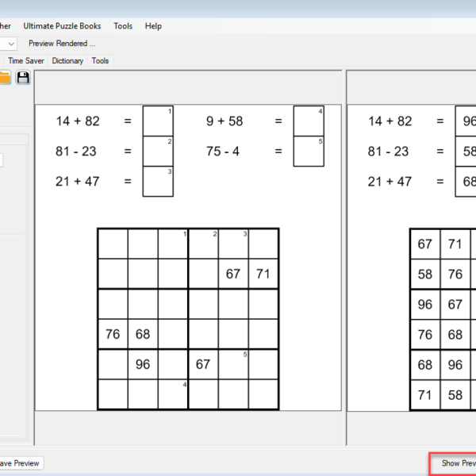The height and width of the screenshot is (476, 476).
Task: Click the 96 cell in the unsolved grid
Action: 143,364
